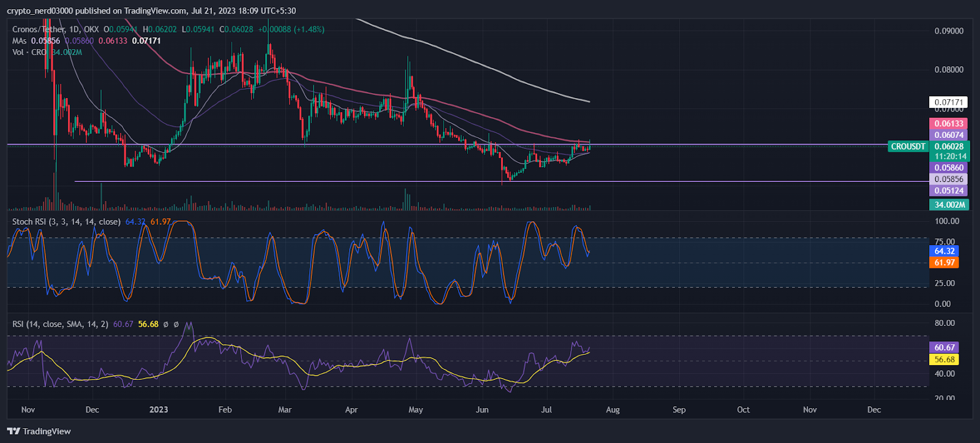980x443 pixels.
Task: Click the 0.05124 support line label
Action: point(949,191)
